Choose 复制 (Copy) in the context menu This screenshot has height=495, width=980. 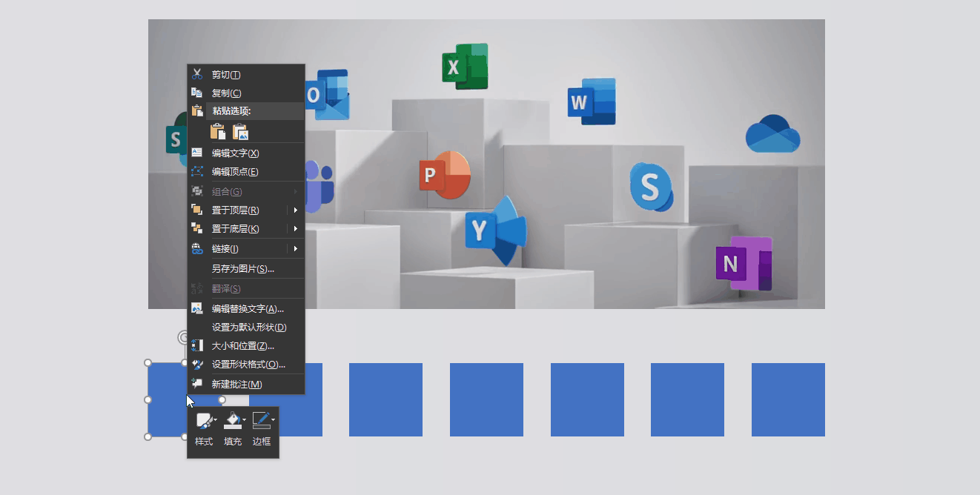click(245, 93)
